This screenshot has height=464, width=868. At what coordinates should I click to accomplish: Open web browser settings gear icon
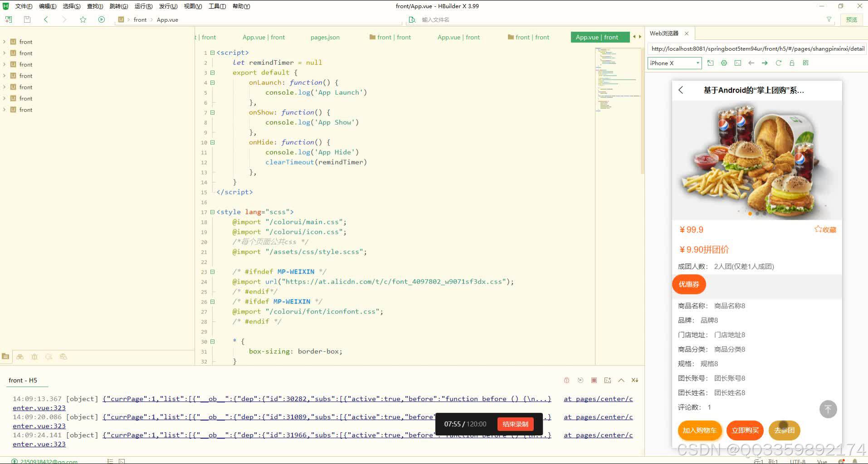(x=724, y=63)
